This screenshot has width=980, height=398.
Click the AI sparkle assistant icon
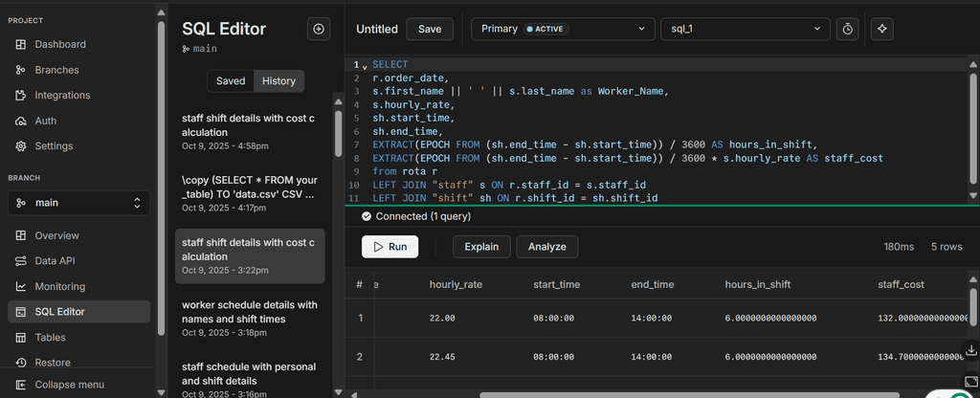click(x=882, y=29)
